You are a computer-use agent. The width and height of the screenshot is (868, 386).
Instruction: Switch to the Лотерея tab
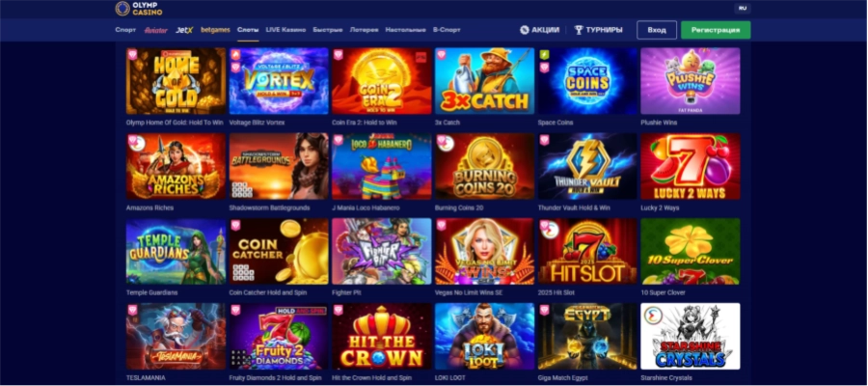[365, 30]
